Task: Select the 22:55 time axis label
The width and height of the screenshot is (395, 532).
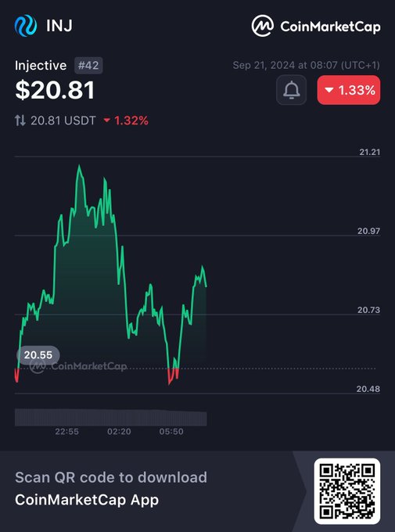Action: pyautogui.click(x=66, y=432)
